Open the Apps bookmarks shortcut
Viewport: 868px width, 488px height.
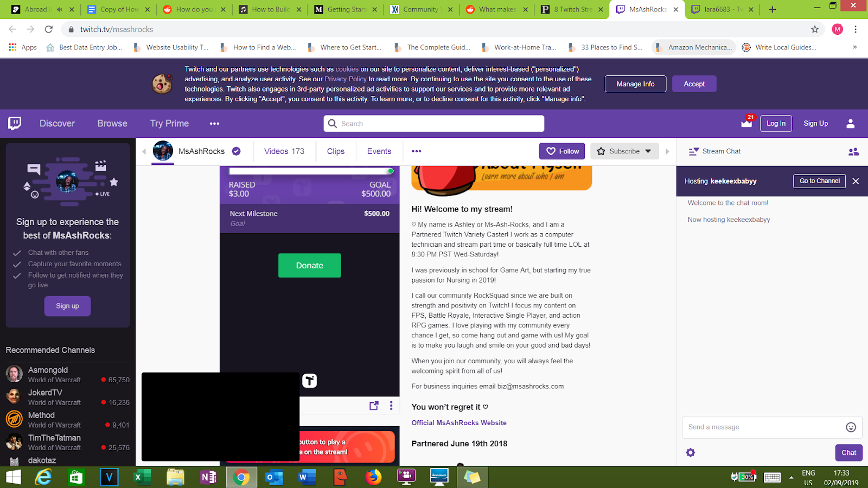(23, 47)
